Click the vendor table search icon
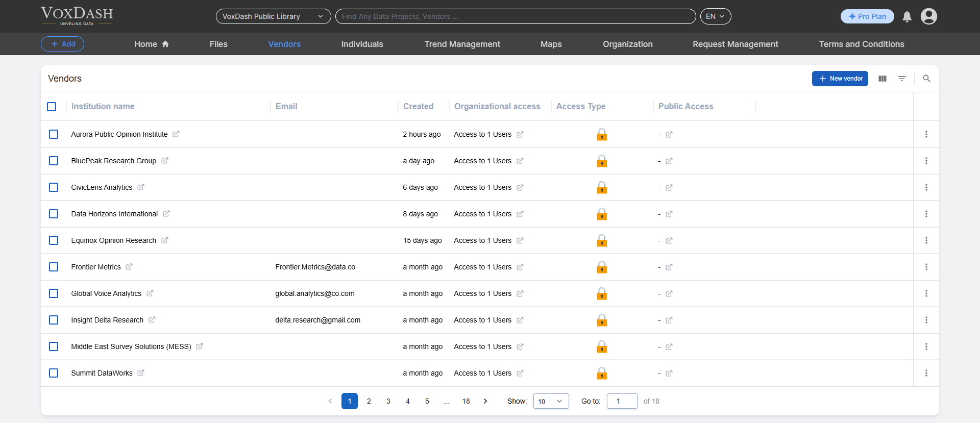This screenshot has width=980, height=423. coord(926,79)
